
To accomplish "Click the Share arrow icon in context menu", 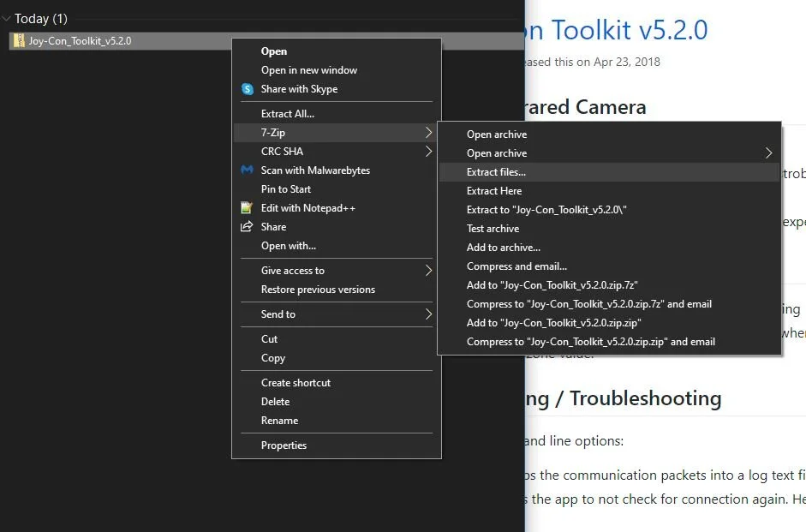I will coord(247,227).
